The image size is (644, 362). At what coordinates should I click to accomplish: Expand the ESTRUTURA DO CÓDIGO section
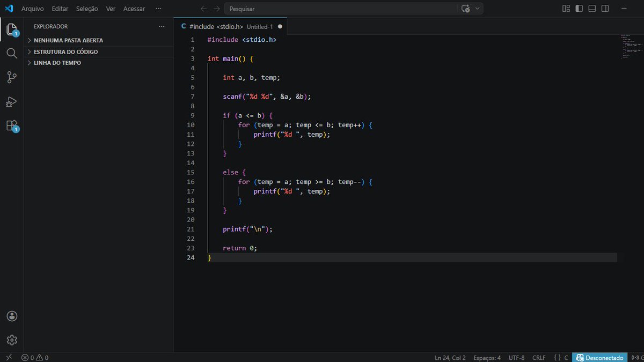click(99, 52)
